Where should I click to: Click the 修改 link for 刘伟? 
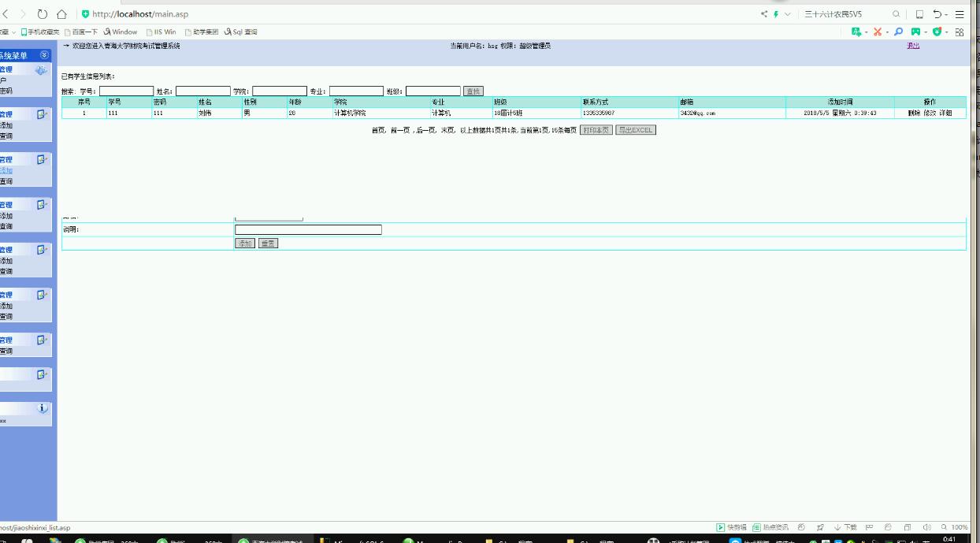(x=930, y=113)
